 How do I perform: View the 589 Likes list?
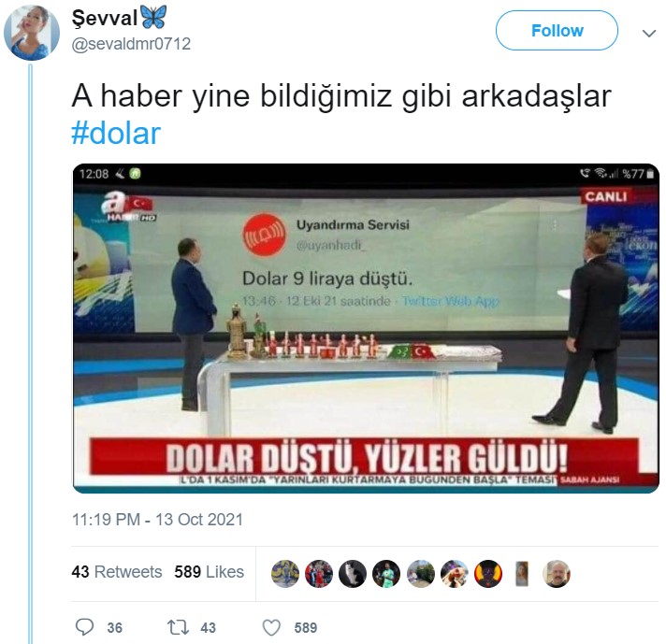[209, 572]
